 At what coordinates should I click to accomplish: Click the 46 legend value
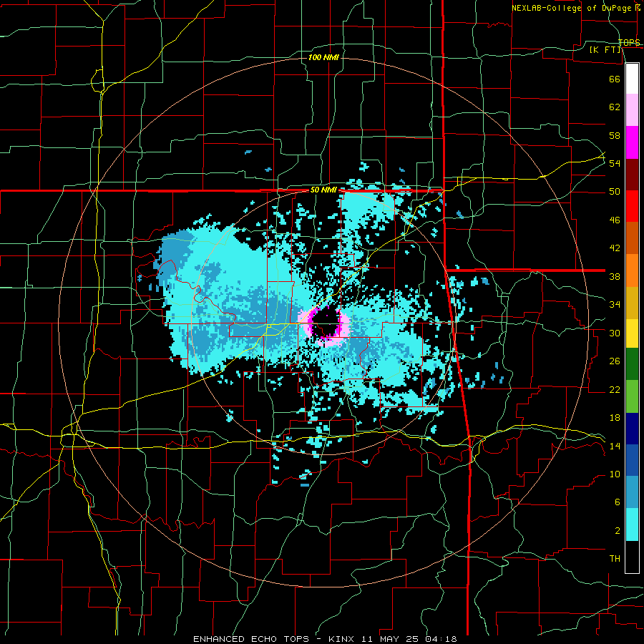click(x=615, y=220)
